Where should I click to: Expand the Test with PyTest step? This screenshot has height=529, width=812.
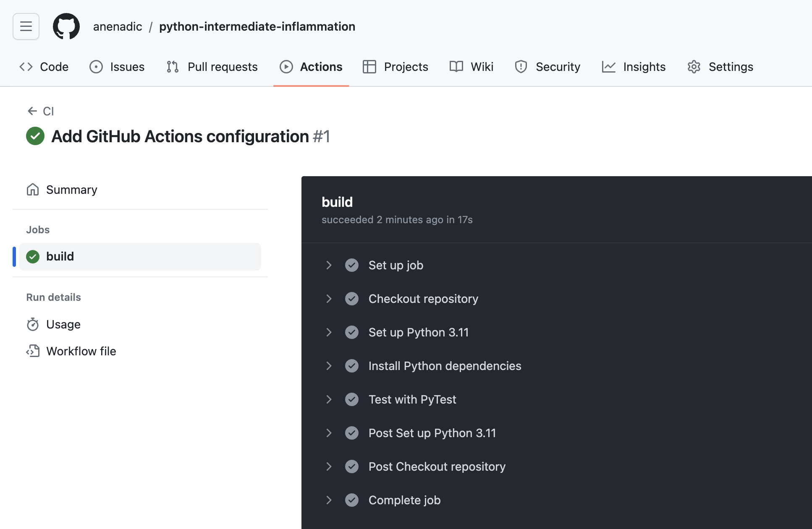[x=329, y=399]
